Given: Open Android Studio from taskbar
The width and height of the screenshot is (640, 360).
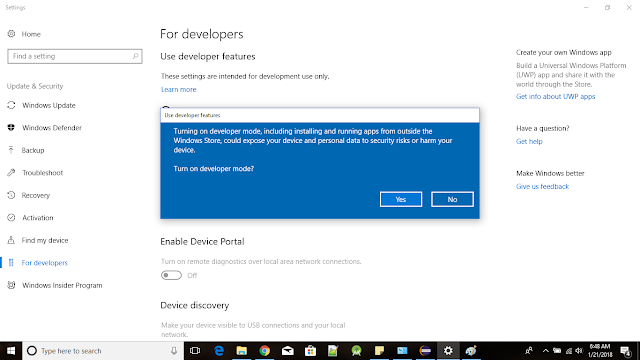Looking at the screenshot, I should coord(356,351).
